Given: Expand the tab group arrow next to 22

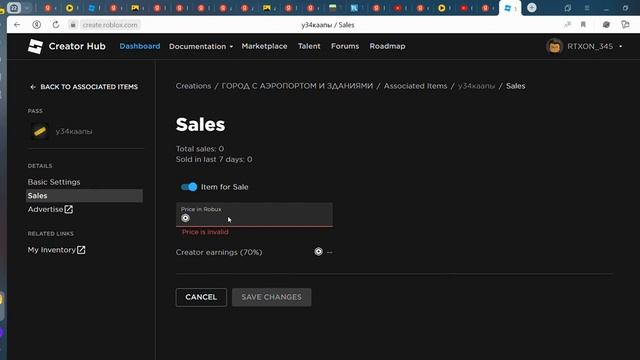Looking at the screenshot, I should (27, 8).
